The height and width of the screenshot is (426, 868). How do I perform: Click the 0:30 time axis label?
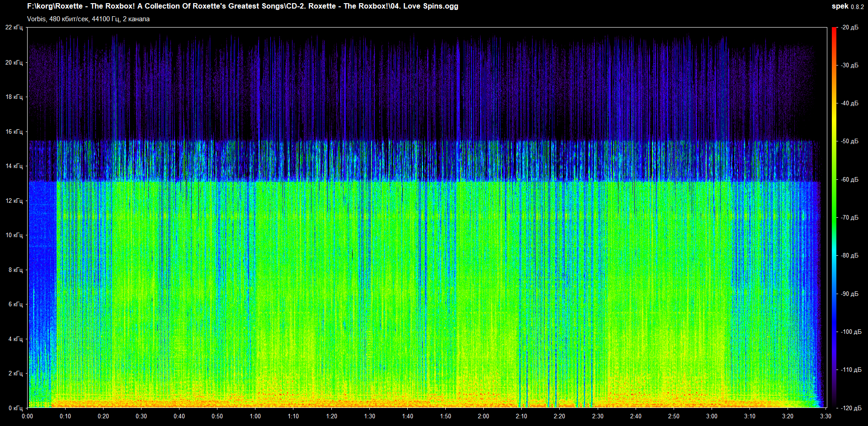(x=142, y=416)
